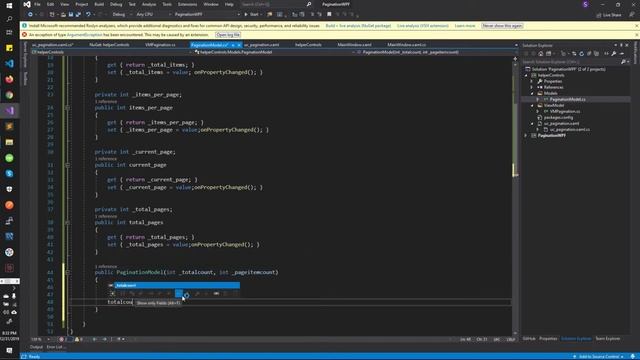Viewport: 640px width, 360px height.
Task: Open the Output panel tab
Action: point(36,347)
